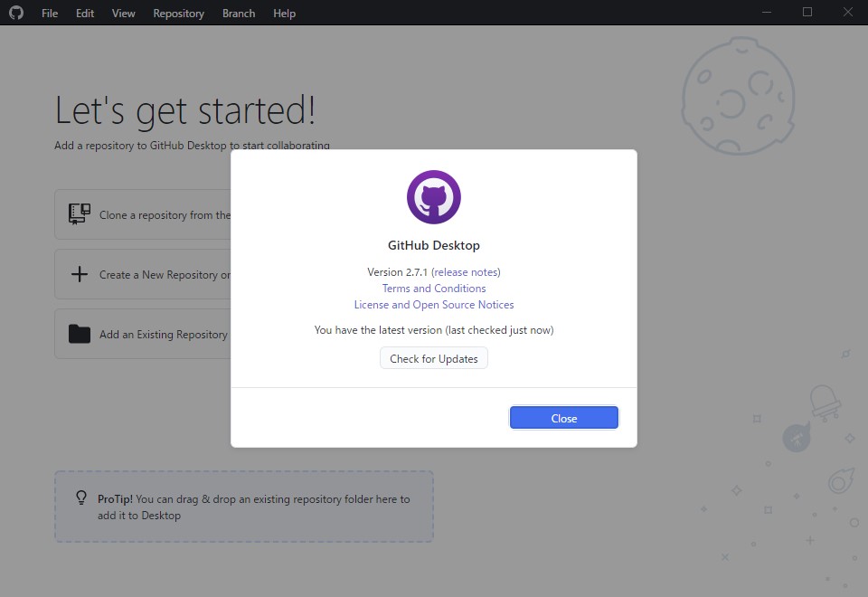868x597 pixels.
Task: View the Terms and Conditions
Action: 434,288
